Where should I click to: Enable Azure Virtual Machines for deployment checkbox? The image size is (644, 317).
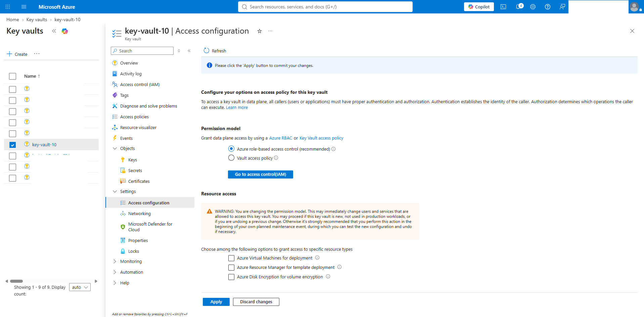pyautogui.click(x=231, y=258)
